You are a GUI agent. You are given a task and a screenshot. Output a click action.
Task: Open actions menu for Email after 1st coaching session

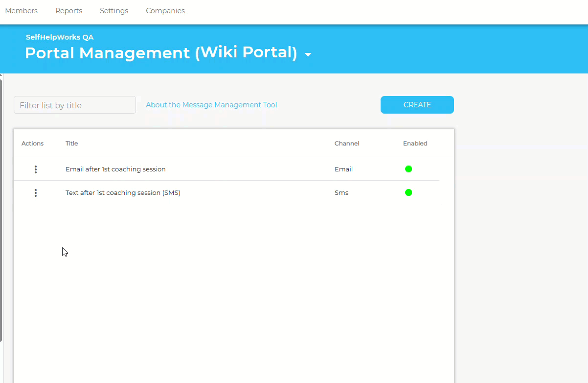coord(36,169)
